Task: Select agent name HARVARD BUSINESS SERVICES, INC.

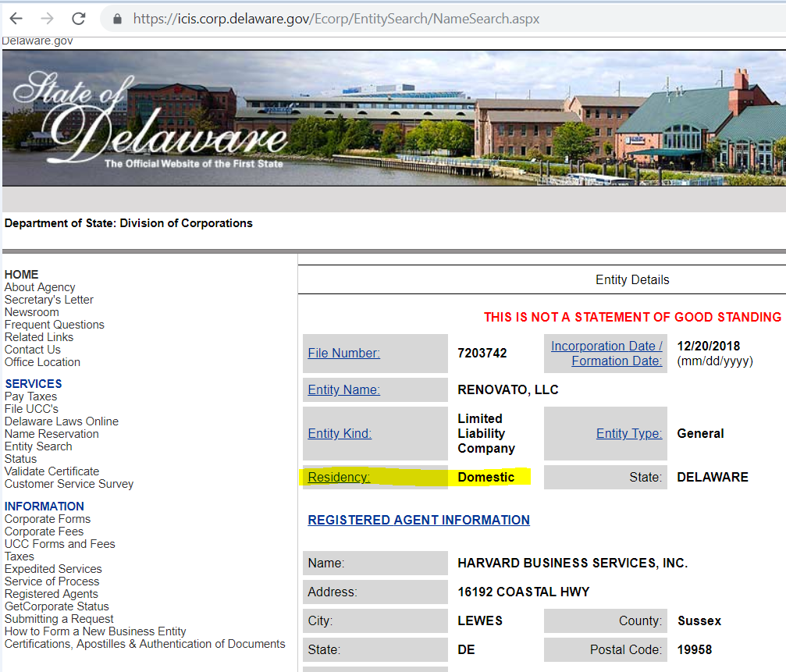Action: [x=572, y=564]
